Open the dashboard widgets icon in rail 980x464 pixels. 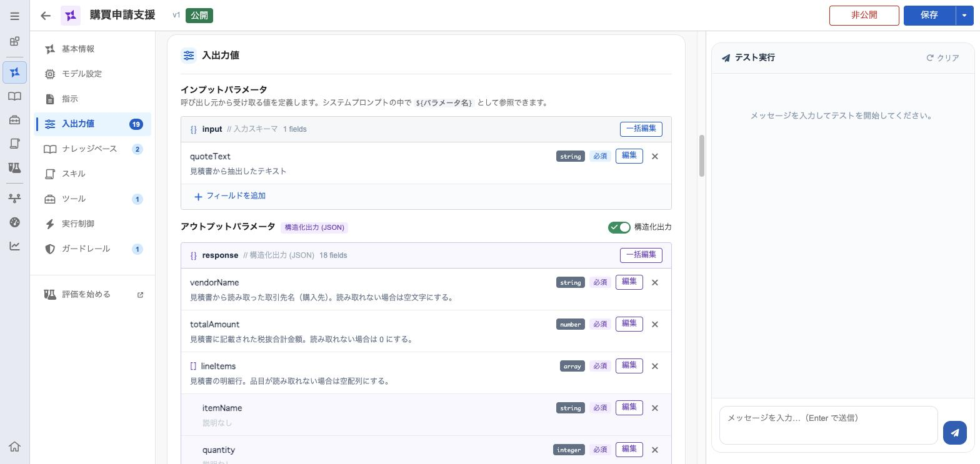pyautogui.click(x=14, y=42)
